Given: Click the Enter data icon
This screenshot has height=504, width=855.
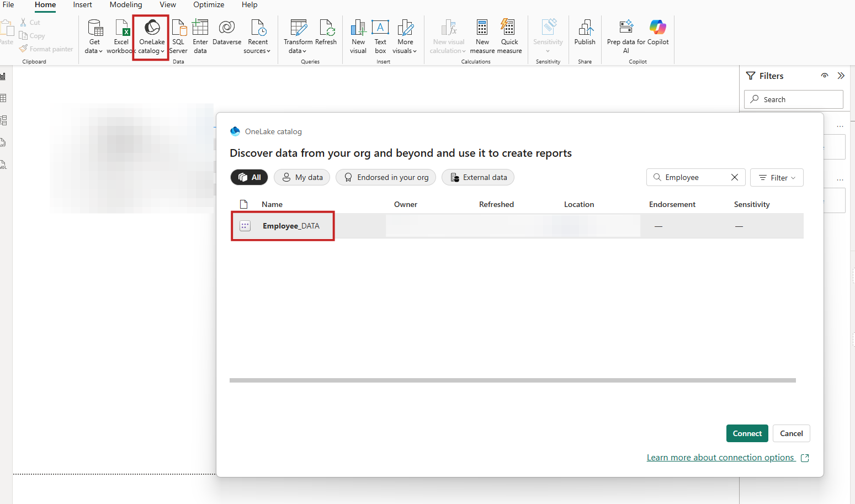Looking at the screenshot, I should 200,27.
